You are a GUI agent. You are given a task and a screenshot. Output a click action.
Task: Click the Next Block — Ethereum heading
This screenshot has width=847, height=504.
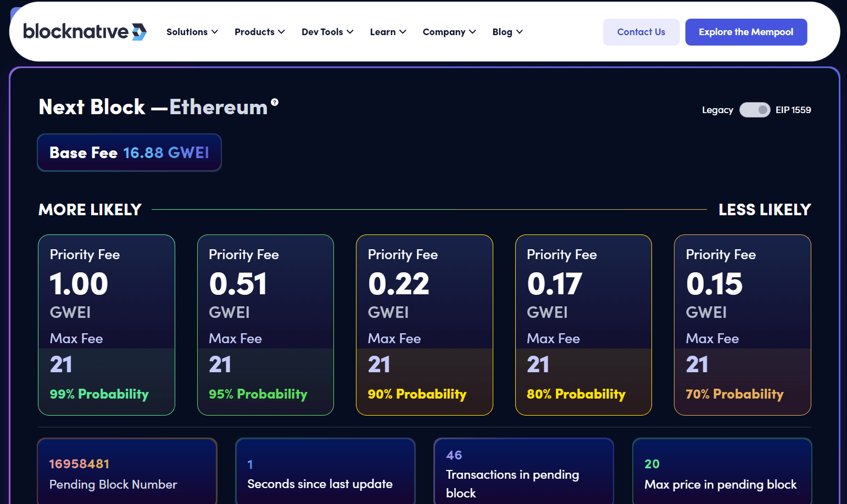153,107
